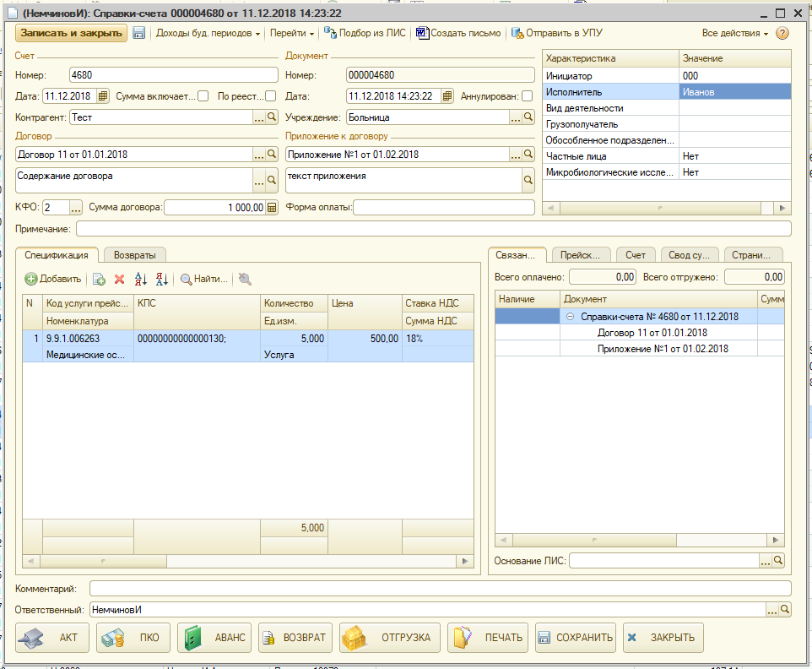Enable the Аннулирован checkbox

pos(528,96)
